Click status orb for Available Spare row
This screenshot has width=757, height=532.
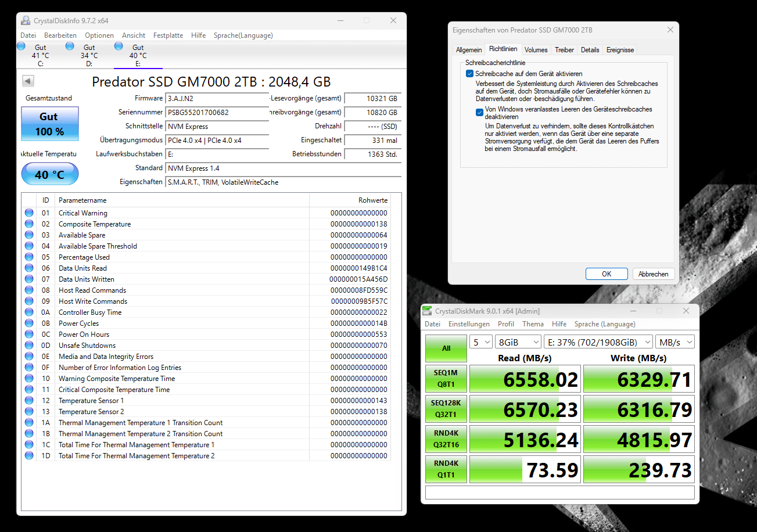(29, 235)
